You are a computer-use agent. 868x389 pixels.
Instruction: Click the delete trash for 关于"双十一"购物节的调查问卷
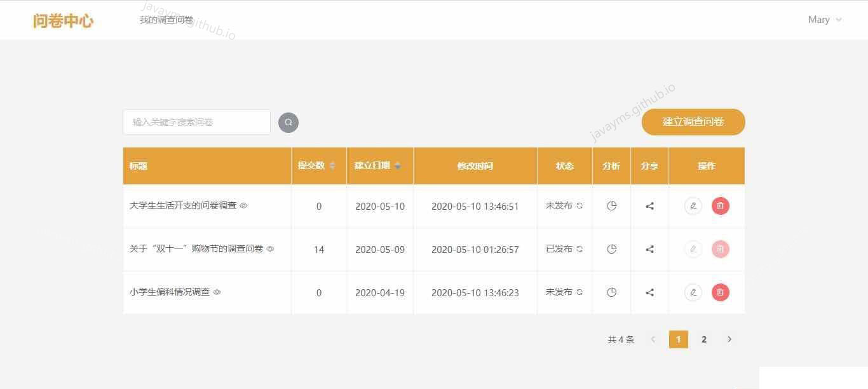720,249
